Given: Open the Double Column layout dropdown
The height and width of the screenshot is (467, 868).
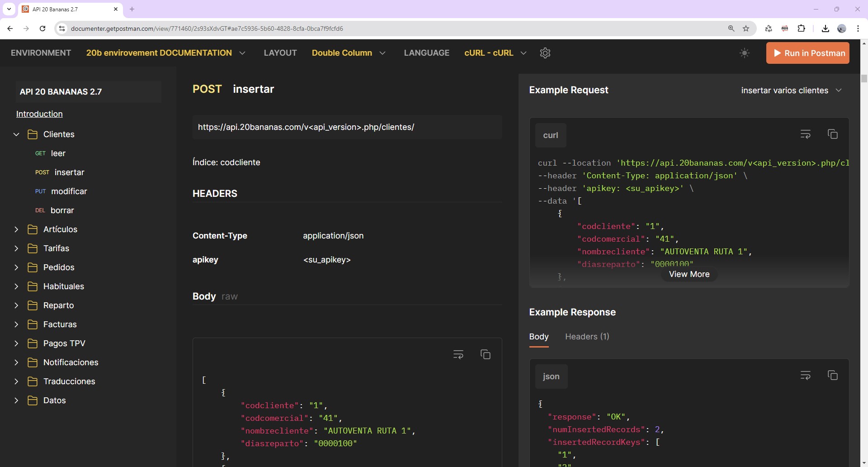Looking at the screenshot, I should [349, 53].
